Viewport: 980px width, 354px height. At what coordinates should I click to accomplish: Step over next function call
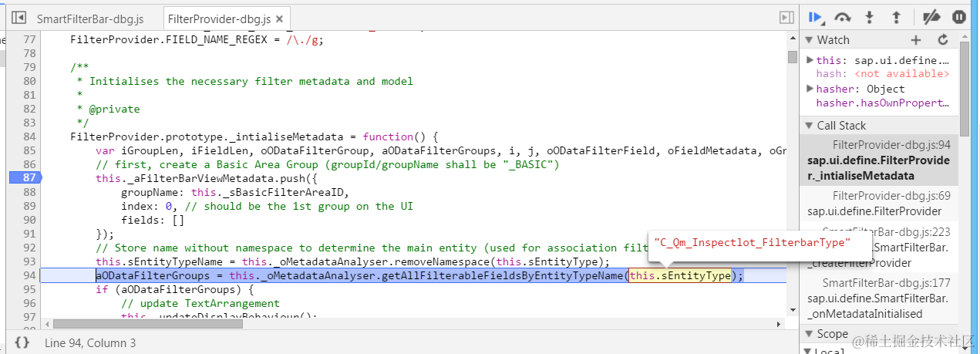(843, 17)
